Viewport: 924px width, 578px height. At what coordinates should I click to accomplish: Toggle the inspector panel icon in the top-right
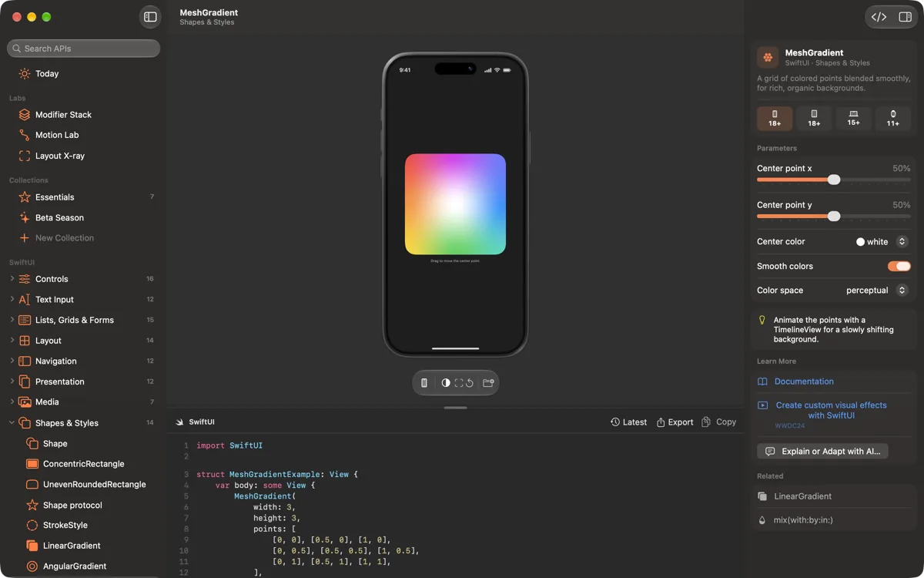[x=905, y=17]
